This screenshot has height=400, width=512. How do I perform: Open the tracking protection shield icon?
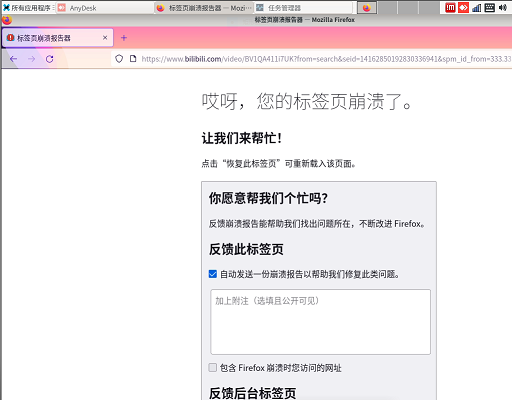pyautogui.click(x=119, y=59)
